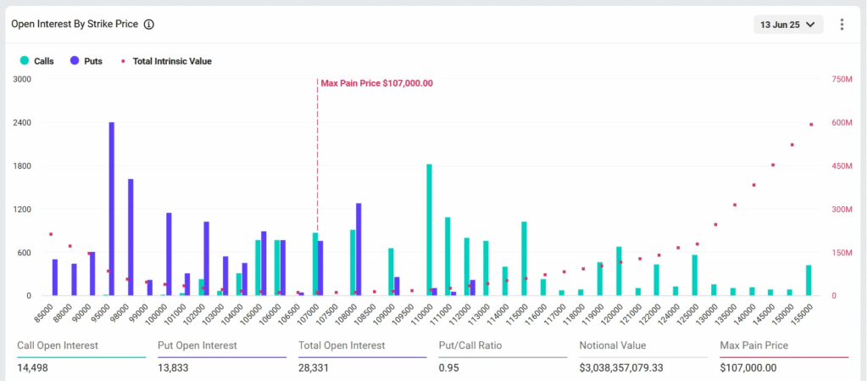
Task: Click the purple Puts legend dot
Action: [75, 61]
